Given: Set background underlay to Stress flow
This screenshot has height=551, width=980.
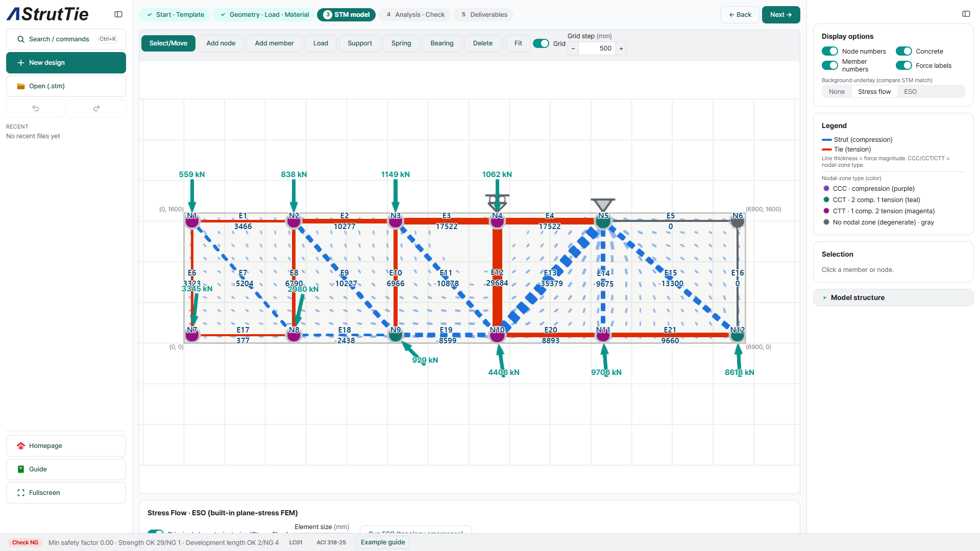Looking at the screenshot, I should click(x=874, y=92).
